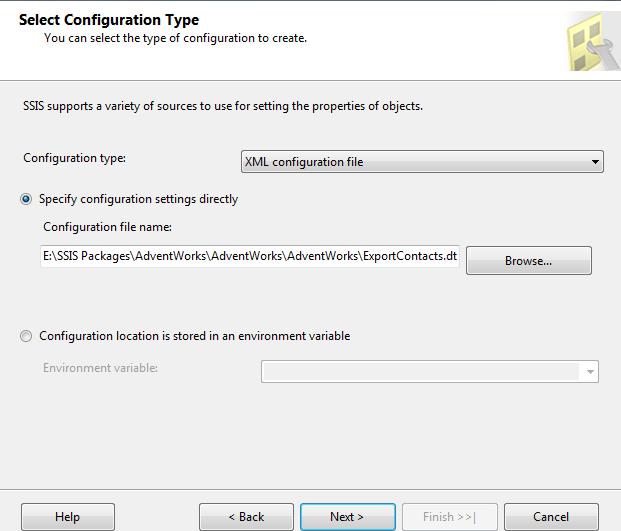This screenshot has height=531, width=621.
Task: Click the Configuration type dropdown arrow
Action: tap(596, 161)
